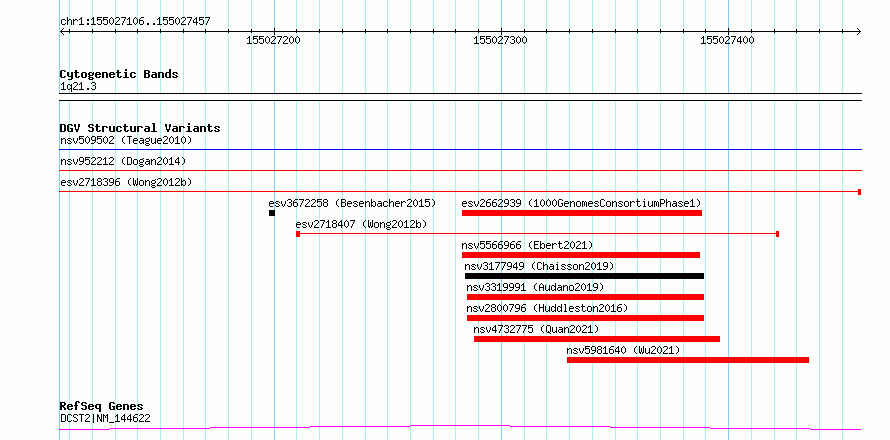Open the esv2662939 (1000GenomesConsortiumPhase1) label
This screenshot has height=440, width=890.
(x=582, y=203)
